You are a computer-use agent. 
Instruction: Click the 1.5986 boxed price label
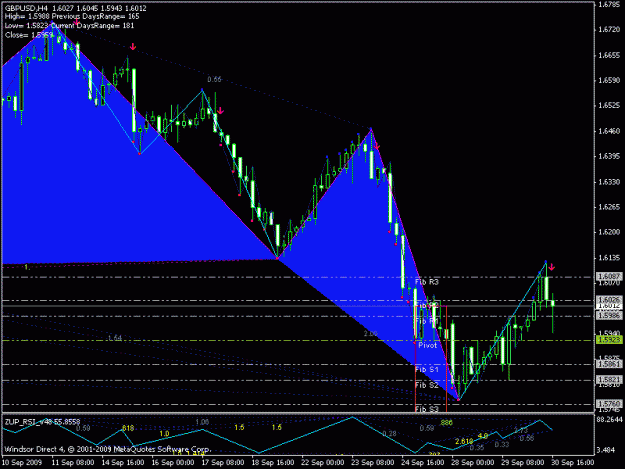tap(610, 315)
